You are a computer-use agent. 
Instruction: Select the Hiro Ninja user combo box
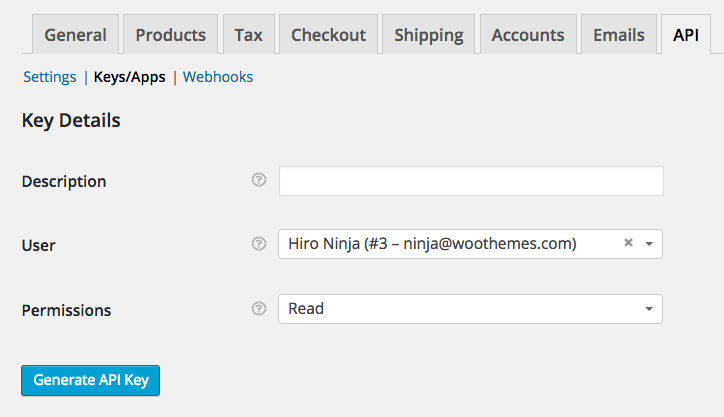(470, 244)
